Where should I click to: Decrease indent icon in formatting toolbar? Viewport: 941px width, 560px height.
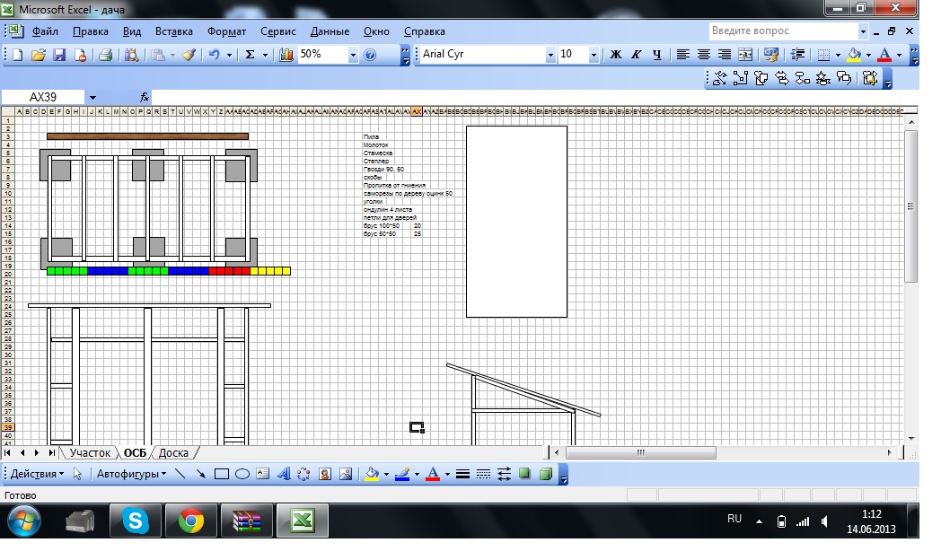pyautogui.click(x=797, y=55)
